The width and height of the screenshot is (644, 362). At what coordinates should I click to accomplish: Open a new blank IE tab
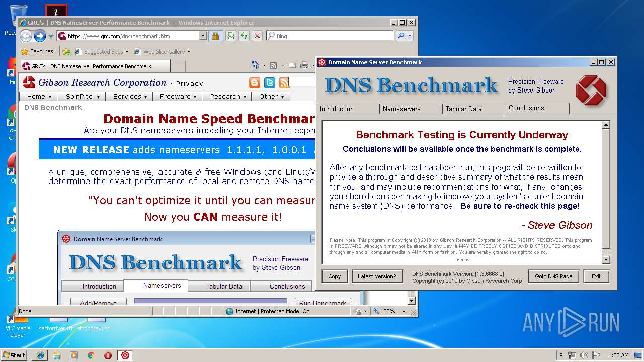179,66
